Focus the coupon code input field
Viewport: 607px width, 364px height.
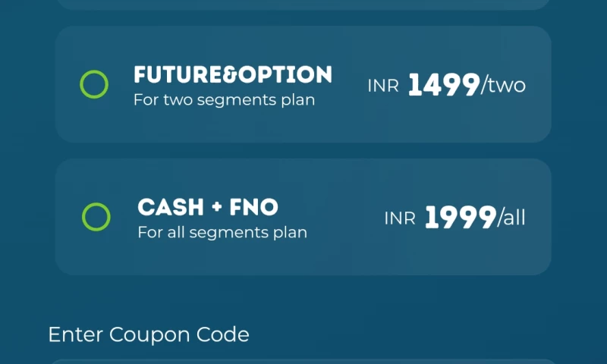pos(303,361)
